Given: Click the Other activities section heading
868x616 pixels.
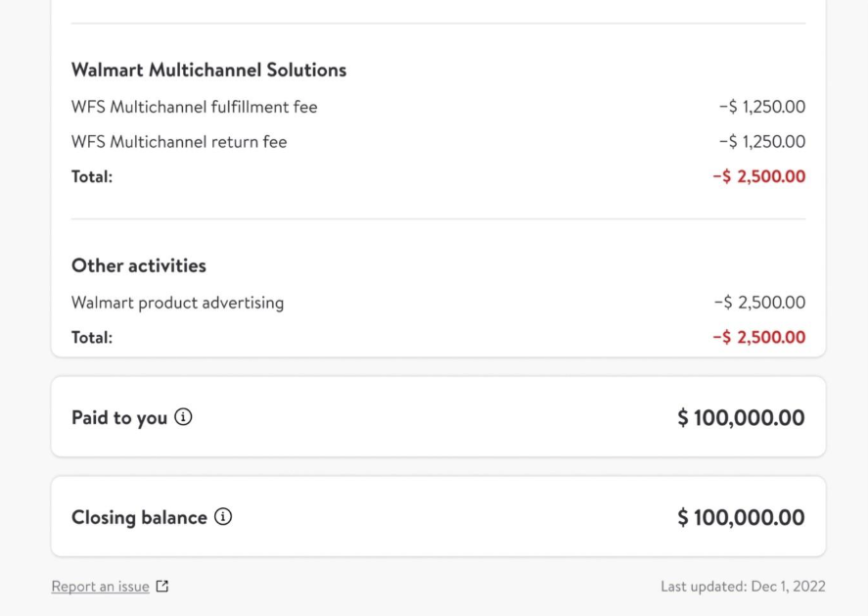Looking at the screenshot, I should (x=138, y=266).
